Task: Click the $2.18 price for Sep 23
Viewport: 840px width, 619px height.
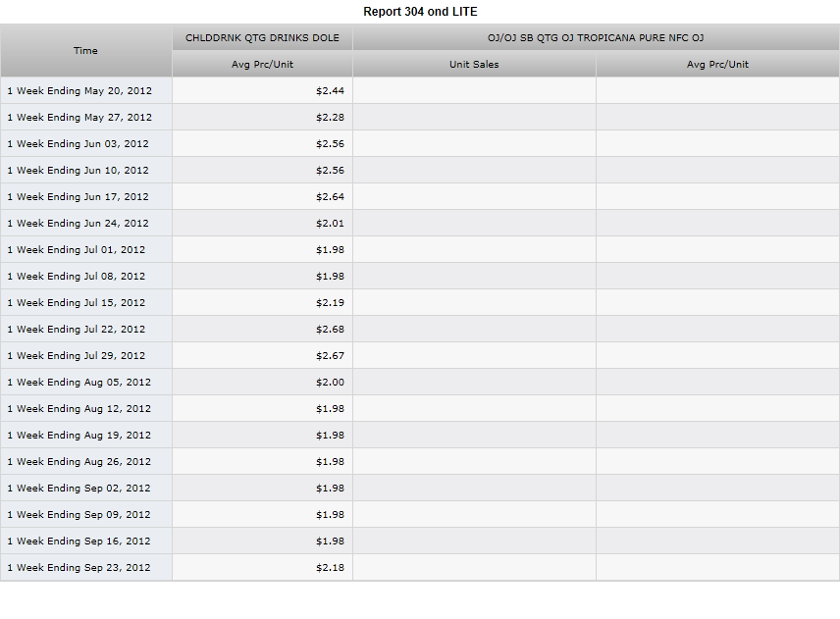Action: click(x=330, y=568)
